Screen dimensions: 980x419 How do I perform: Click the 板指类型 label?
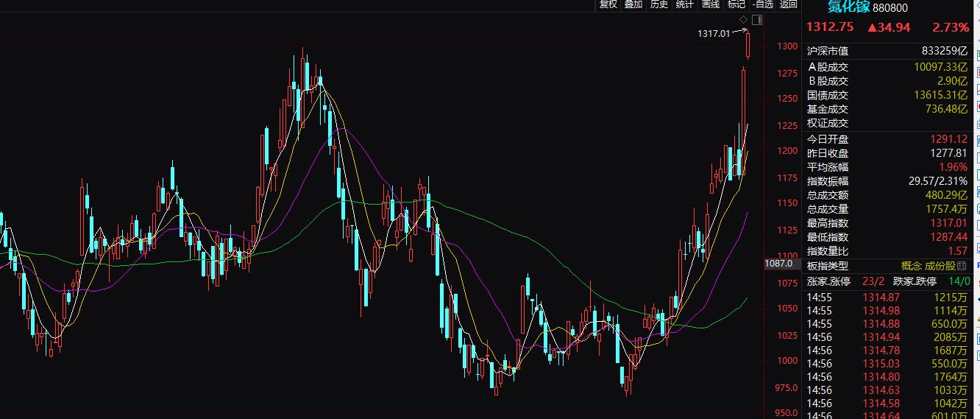[828, 266]
